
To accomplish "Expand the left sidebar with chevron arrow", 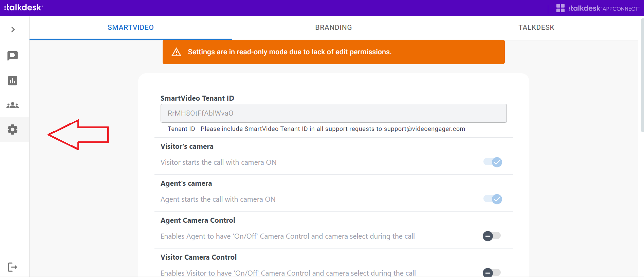I will click(13, 29).
